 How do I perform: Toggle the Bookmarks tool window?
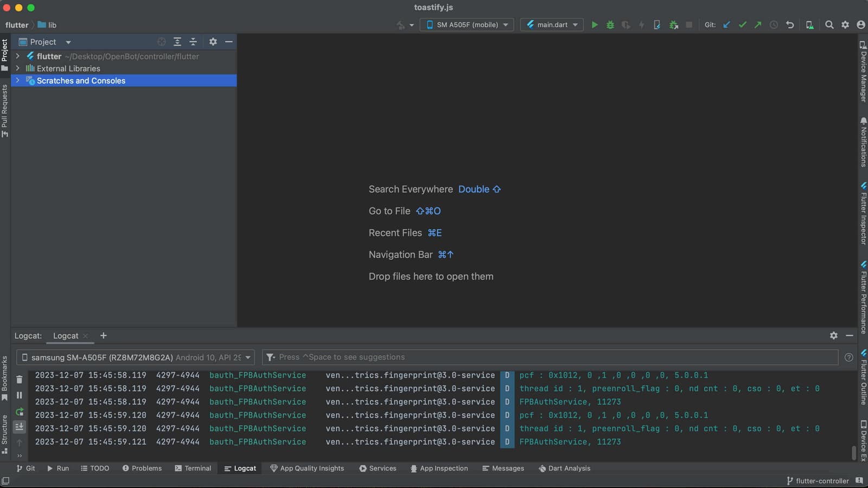(5, 378)
